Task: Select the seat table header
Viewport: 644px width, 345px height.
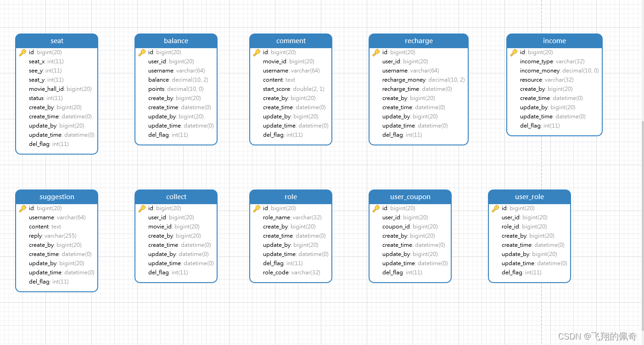Action: point(57,41)
